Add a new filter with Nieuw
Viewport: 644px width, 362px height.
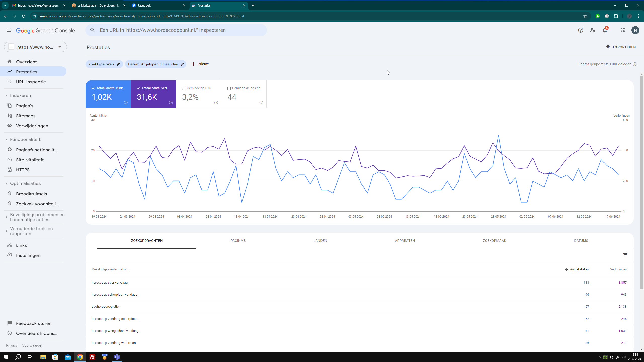pos(200,64)
